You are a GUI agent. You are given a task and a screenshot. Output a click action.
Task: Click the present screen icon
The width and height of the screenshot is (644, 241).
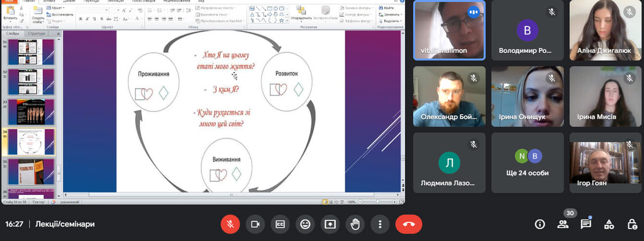click(330, 224)
